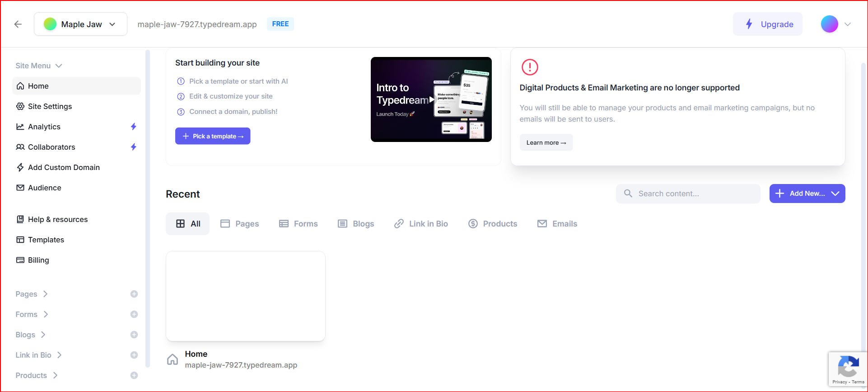Click the plus icon next to Products
Image resolution: width=868 pixels, height=392 pixels.
(x=134, y=375)
